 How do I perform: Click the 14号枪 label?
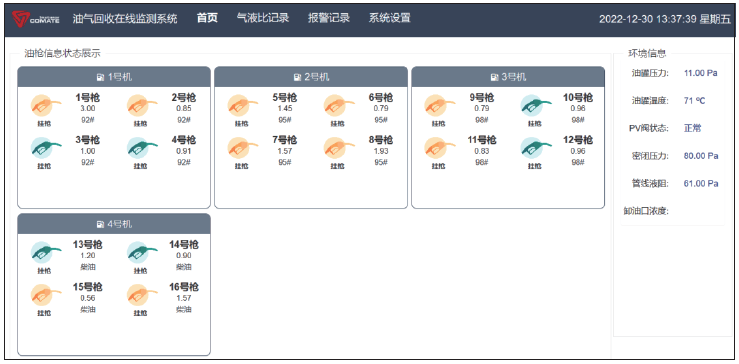184,245
